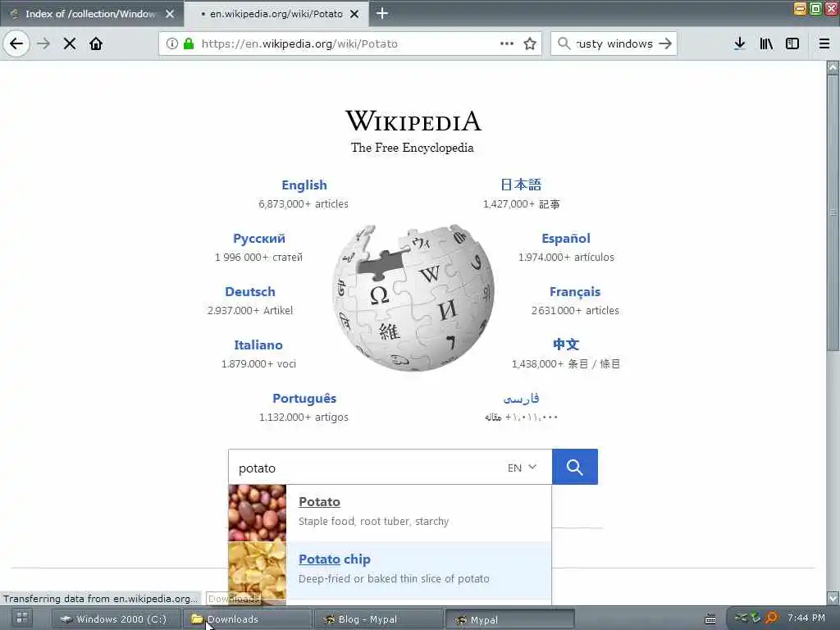Open page actions three-dot menu
Image resolution: width=840 pixels, height=630 pixels.
pos(507,44)
